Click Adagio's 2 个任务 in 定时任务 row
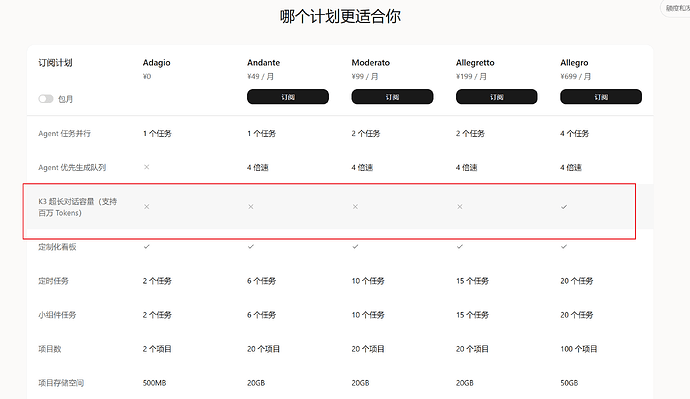 pyautogui.click(x=157, y=281)
